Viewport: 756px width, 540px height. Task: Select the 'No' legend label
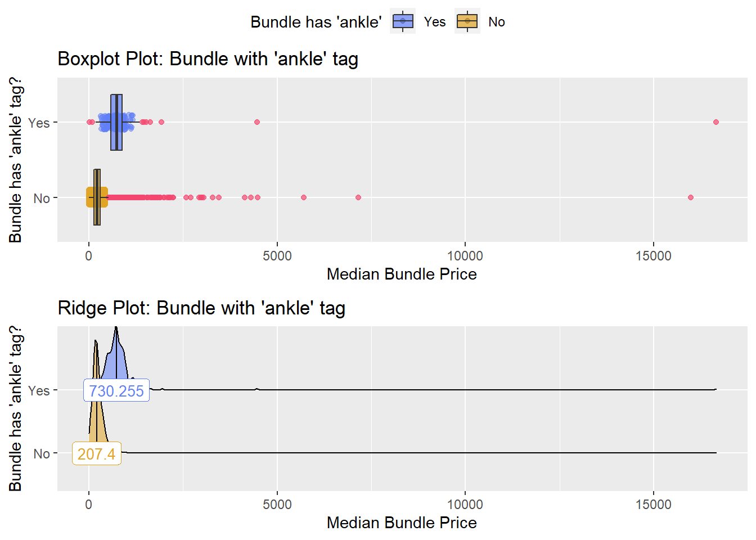point(497,22)
